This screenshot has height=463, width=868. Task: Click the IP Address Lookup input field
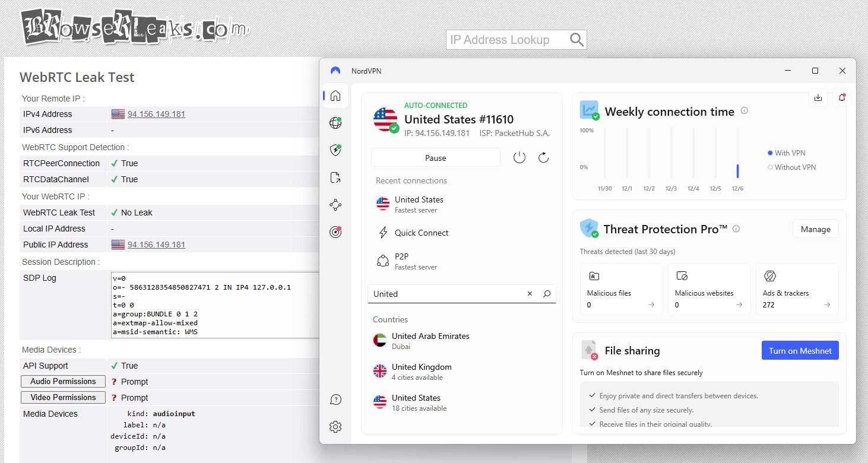coord(508,40)
